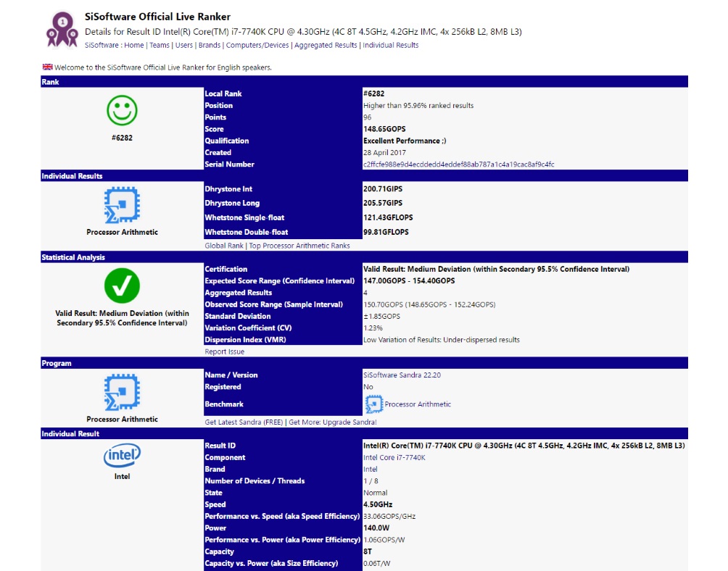Click the 1.06GOPS/W power efficiency value

(x=384, y=540)
